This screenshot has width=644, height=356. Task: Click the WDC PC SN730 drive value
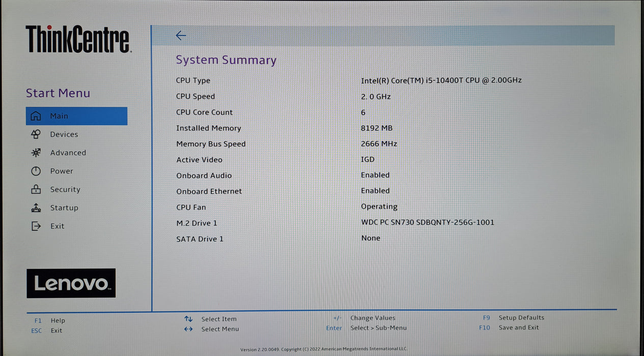428,222
